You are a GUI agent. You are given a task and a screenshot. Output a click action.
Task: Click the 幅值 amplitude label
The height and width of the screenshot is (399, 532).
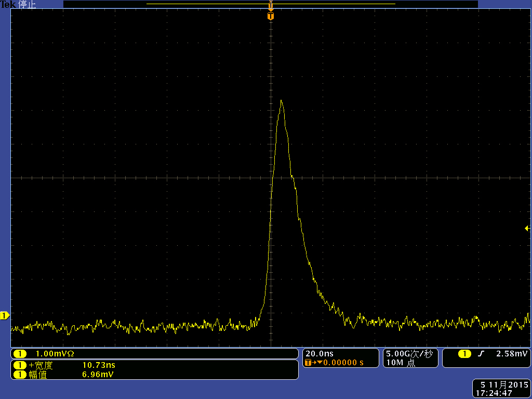(37, 375)
